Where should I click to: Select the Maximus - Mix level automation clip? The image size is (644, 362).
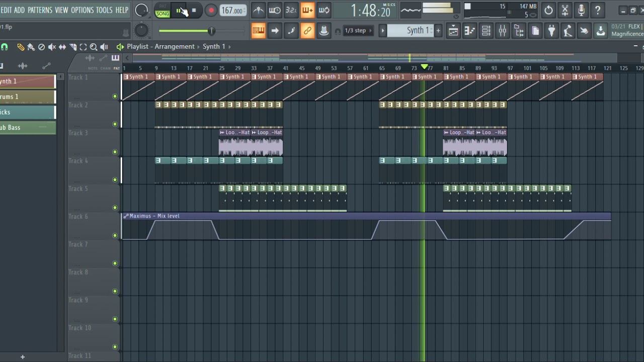(366, 216)
